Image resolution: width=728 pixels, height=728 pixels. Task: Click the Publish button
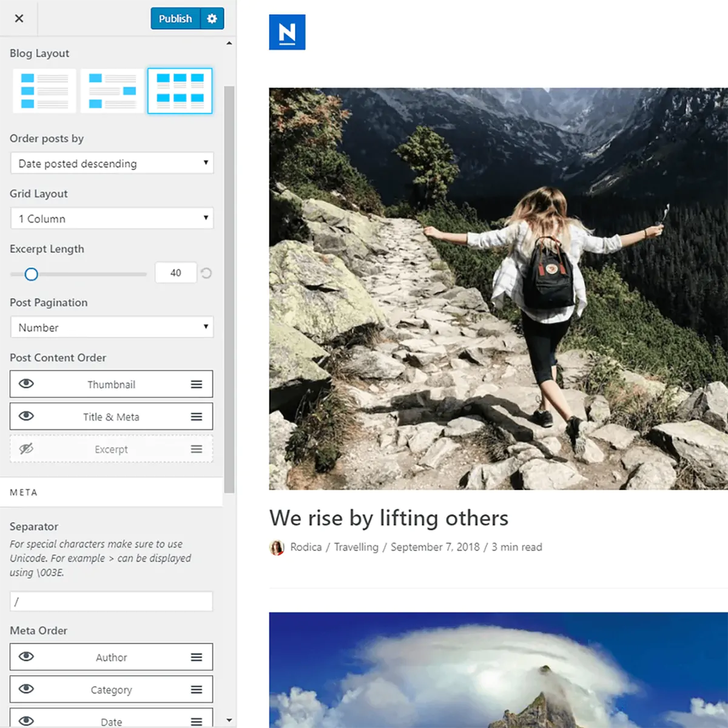click(175, 19)
